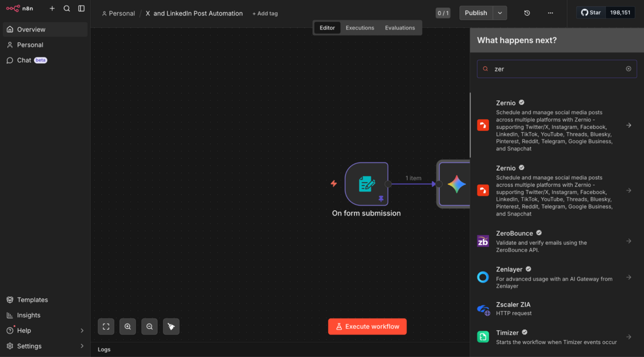Open Insights in the sidebar
644x357 pixels.
[45, 315]
